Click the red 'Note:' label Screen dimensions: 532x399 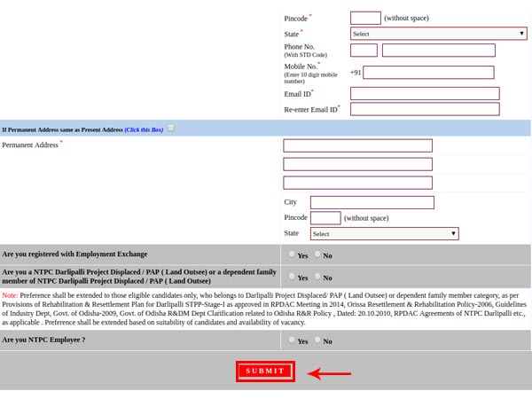[x=10, y=295]
